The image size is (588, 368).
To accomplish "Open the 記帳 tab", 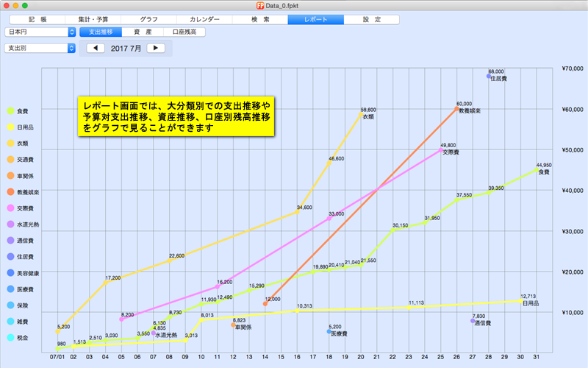I will click(36, 19).
